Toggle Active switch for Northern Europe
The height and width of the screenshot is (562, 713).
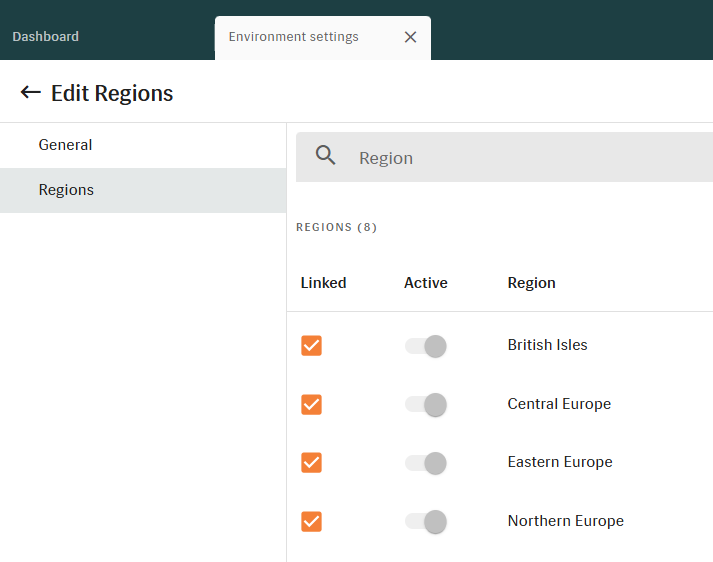(x=426, y=522)
